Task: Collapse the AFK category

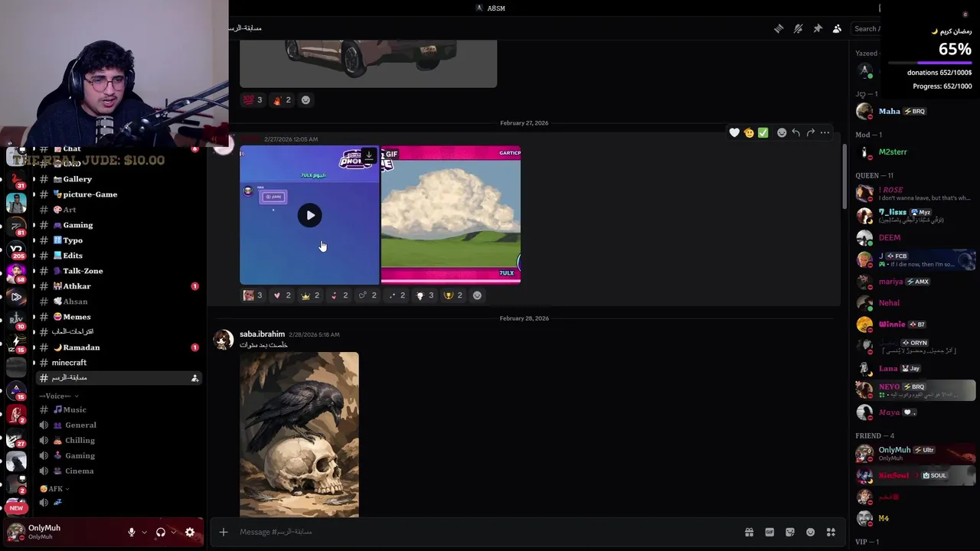Action: [55, 488]
